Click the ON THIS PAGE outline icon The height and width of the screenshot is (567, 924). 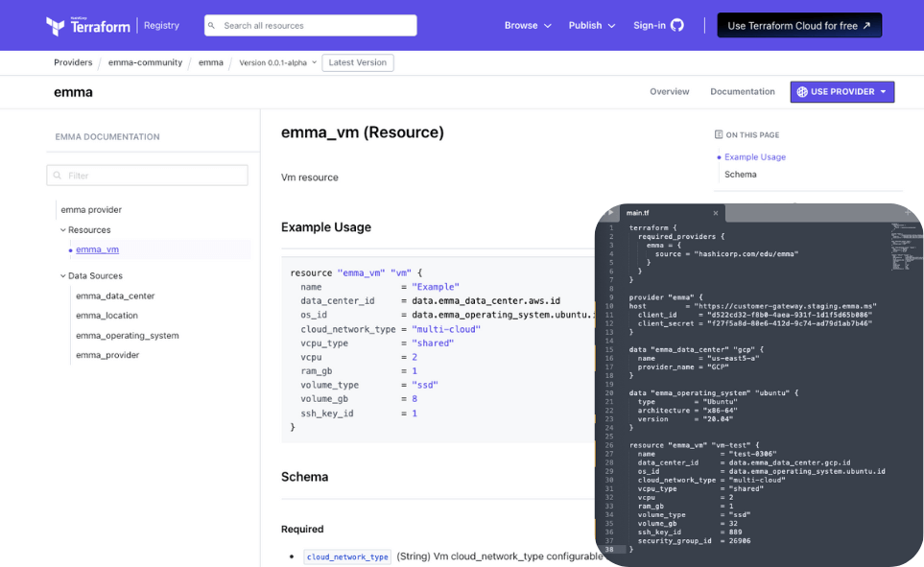pos(719,134)
